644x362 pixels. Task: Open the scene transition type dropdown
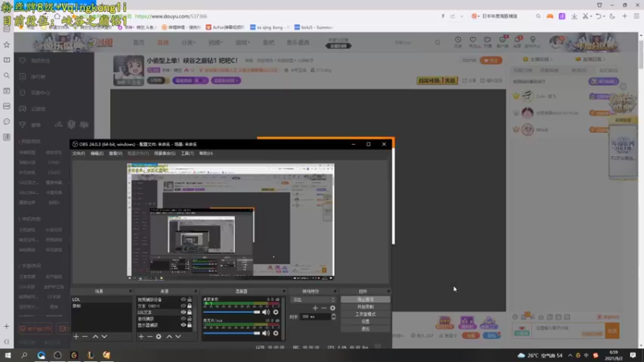pyautogui.click(x=313, y=299)
